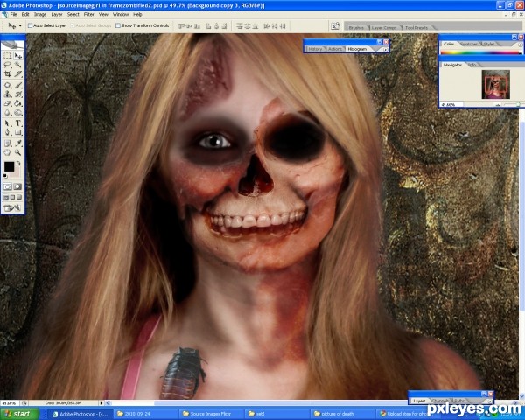Reset default foreground and background colors
Image resolution: width=525 pixels, height=420 pixels.
click(x=5, y=176)
